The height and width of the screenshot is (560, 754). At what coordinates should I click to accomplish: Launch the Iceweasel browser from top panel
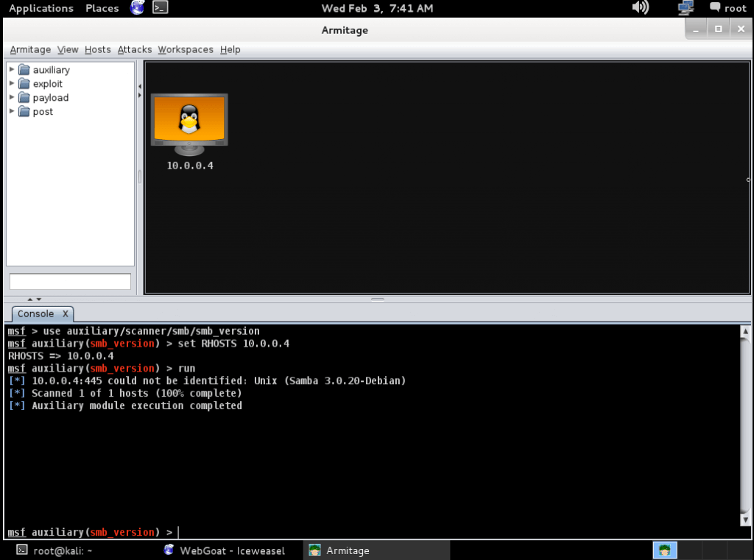137,8
